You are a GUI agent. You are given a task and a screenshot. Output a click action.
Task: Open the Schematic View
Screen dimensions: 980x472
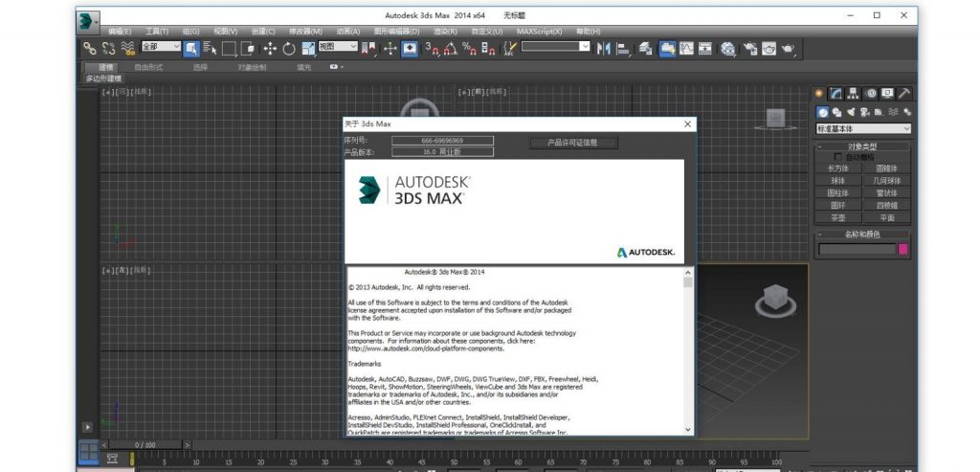point(705,48)
